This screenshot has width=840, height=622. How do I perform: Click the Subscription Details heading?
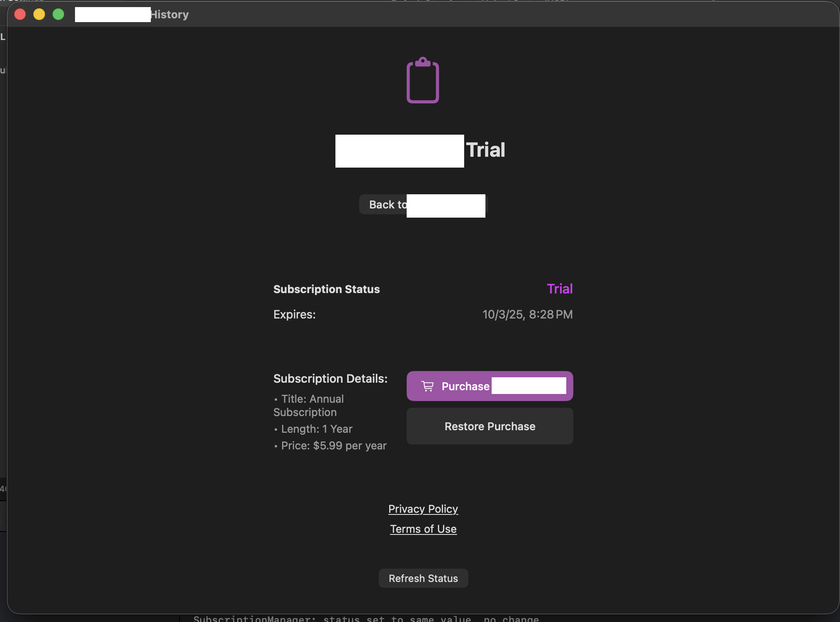[330, 379]
